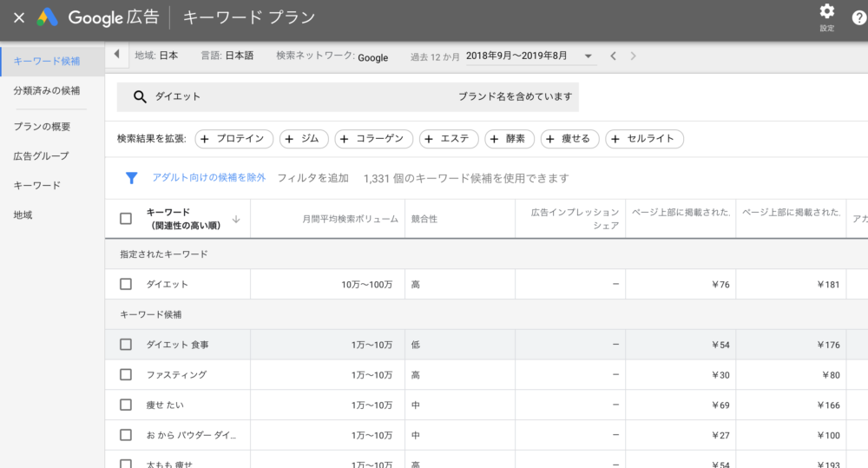Add コラーゲン suggestion chip
The width and height of the screenshot is (868, 468).
(373, 138)
